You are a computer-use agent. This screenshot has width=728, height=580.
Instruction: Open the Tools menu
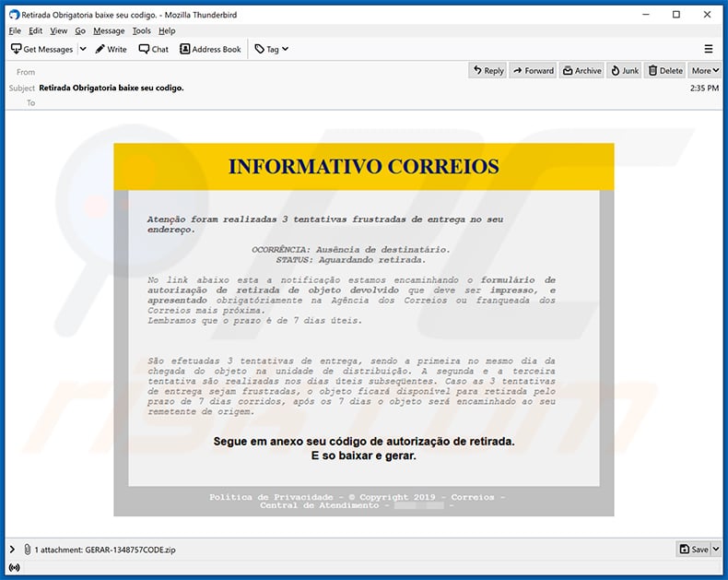tap(141, 30)
